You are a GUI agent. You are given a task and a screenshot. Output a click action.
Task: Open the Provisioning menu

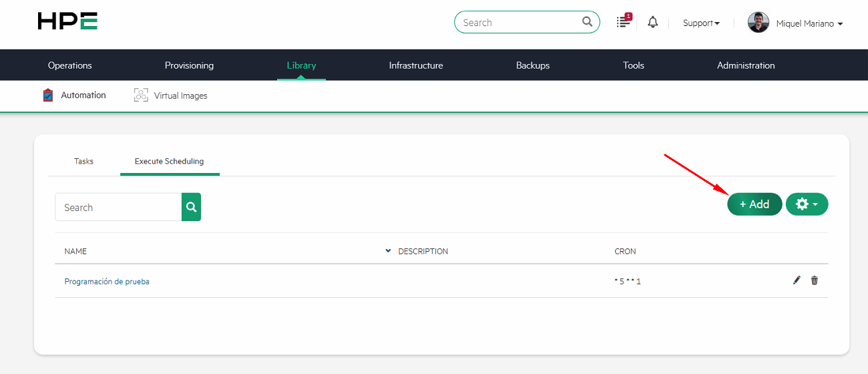(x=189, y=65)
